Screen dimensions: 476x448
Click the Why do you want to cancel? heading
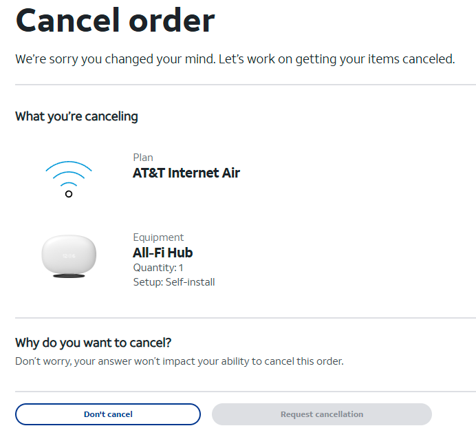click(93, 343)
